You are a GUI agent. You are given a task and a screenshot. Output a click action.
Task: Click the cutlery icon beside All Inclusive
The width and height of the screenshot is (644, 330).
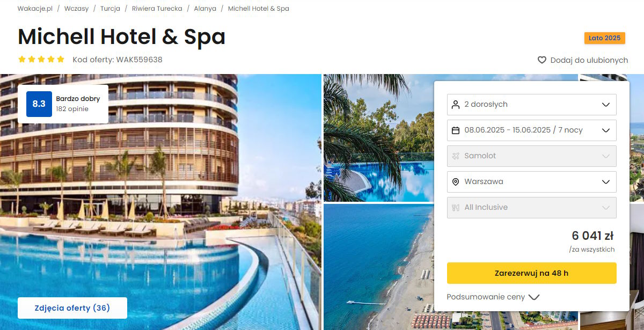click(x=456, y=207)
